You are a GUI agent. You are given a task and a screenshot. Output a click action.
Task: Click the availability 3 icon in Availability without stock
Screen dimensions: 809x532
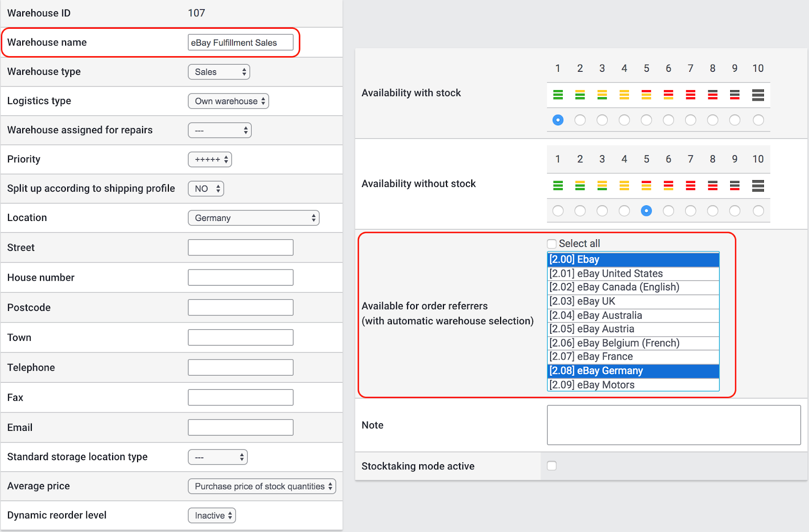(602, 186)
